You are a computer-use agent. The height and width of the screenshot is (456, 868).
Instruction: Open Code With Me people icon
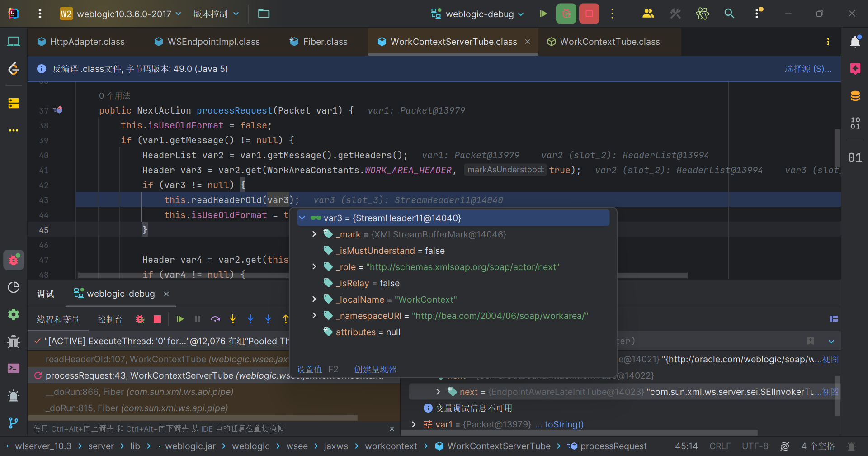[x=648, y=14]
